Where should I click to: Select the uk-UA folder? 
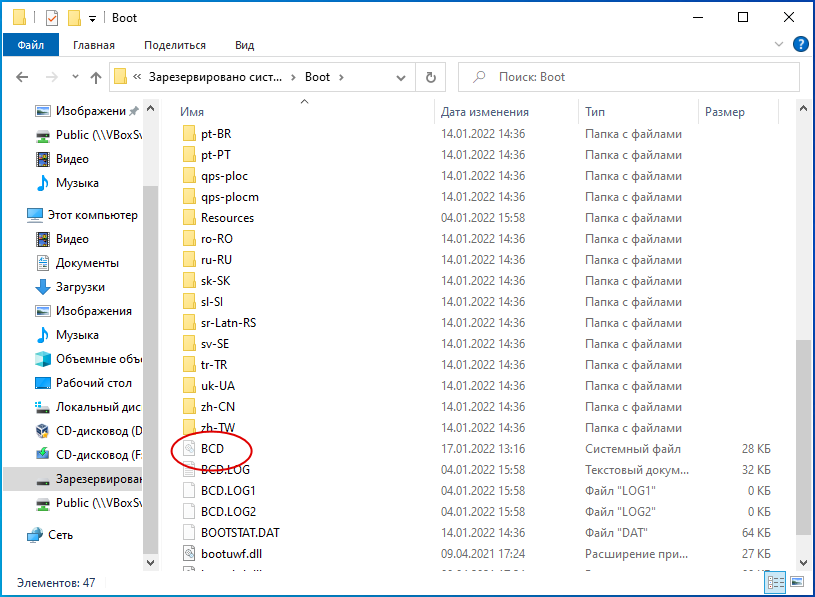pyautogui.click(x=218, y=386)
